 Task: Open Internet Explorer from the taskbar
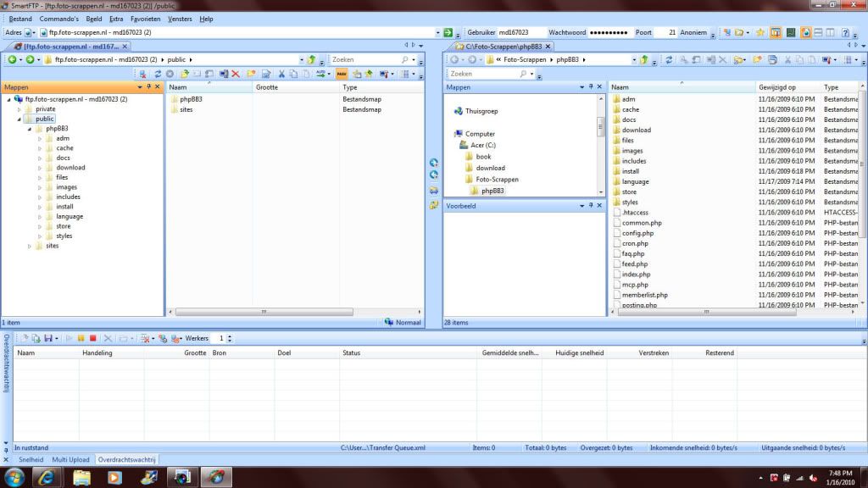click(x=46, y=477)
